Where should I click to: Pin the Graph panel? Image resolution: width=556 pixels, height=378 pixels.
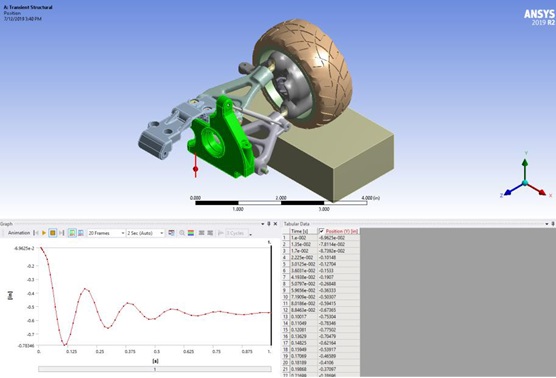[269, 224]
